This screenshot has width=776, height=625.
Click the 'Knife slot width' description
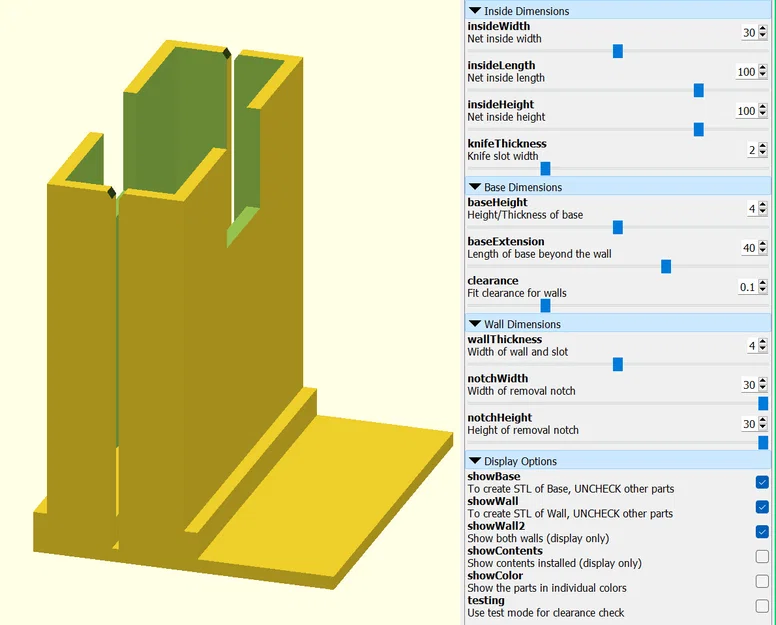coord(502,156)
